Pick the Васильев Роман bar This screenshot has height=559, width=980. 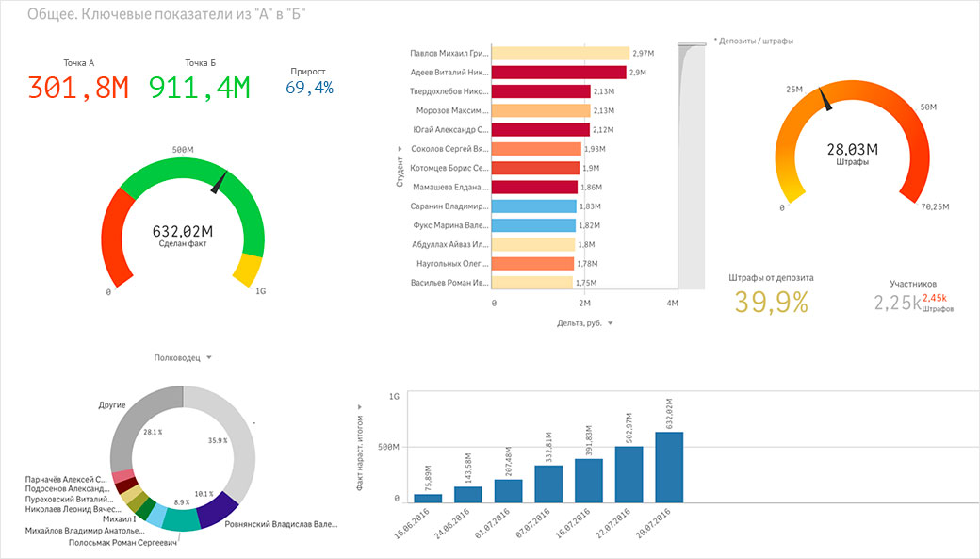pos(532,283)
